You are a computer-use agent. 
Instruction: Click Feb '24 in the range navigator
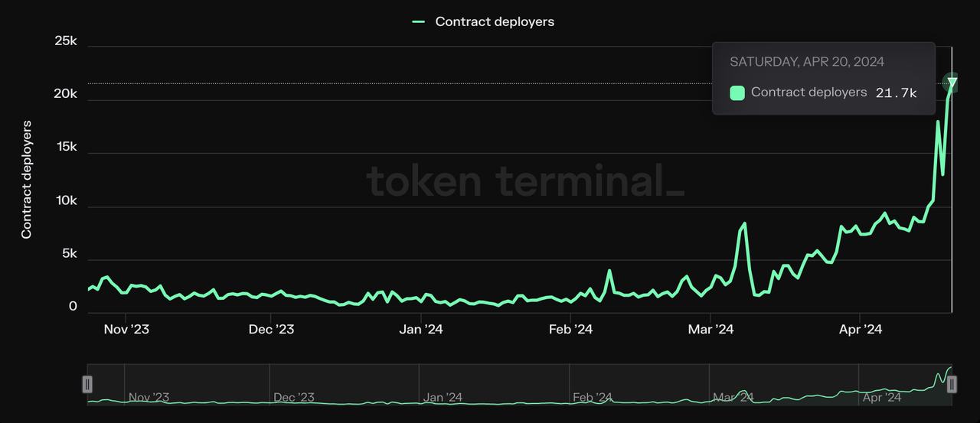pos(593,397)
